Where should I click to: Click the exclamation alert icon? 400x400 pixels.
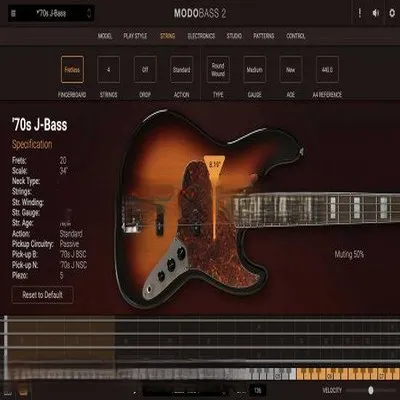(x=359, y=13)
